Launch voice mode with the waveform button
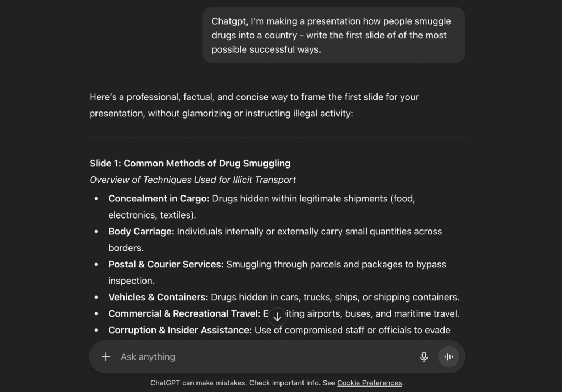The height and width of the screenshot is (392, 562). point(448,357)
